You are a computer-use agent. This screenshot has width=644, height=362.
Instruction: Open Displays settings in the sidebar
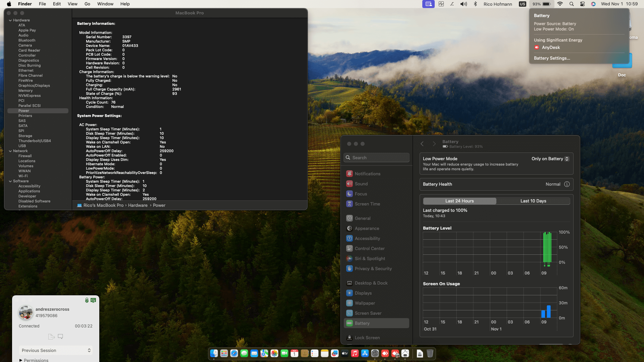pyautogui.click(x=376, y=293)
